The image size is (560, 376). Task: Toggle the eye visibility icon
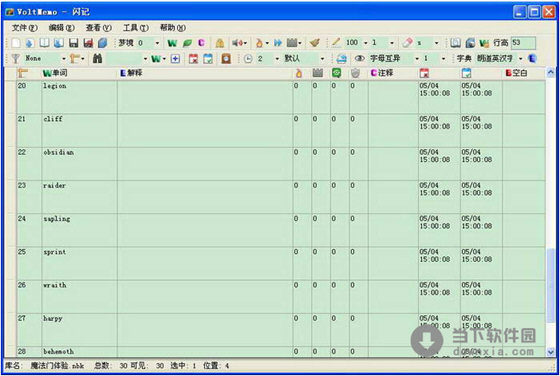pyautogui.click(x=359, y=59)
